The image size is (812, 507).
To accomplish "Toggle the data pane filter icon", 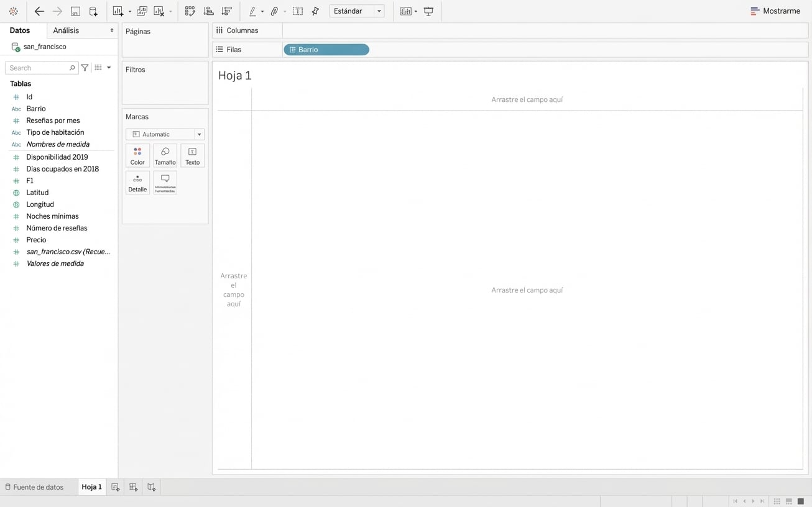I will (x=85, y=68).
